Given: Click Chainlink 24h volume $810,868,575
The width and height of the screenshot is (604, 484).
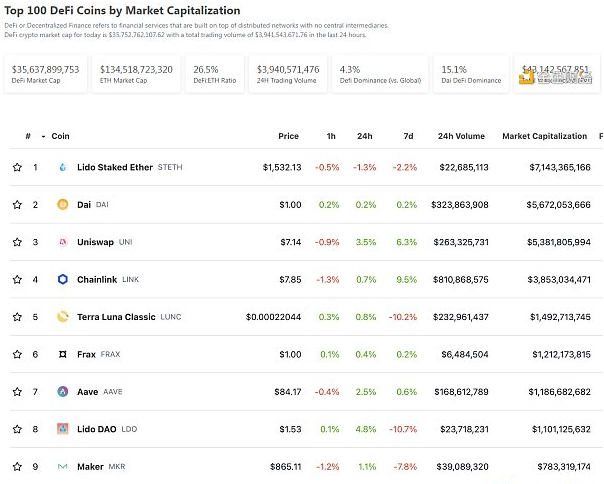Looking at the screenshot, I should (461, 279).
